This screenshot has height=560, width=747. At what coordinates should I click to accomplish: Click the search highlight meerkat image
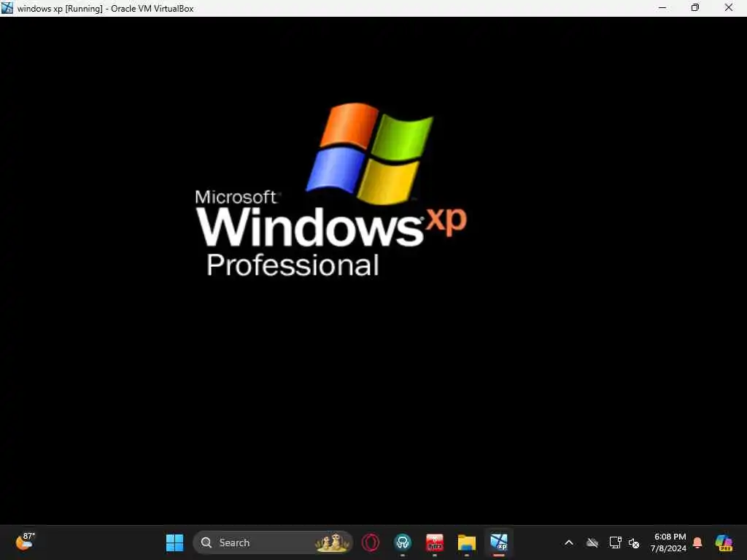click(333, 542)
